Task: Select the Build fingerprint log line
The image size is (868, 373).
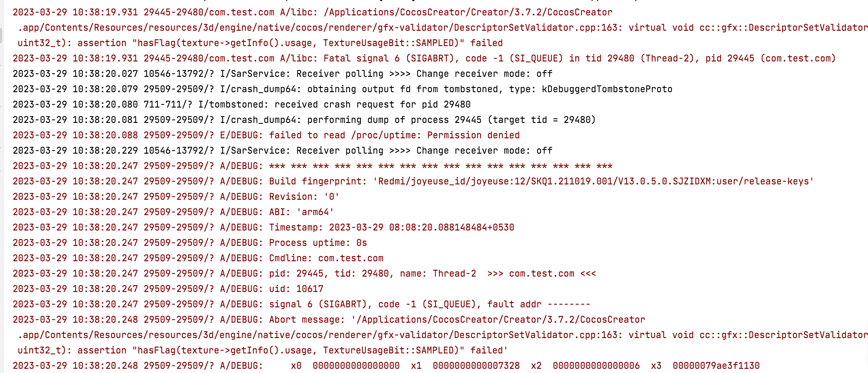Action: click(413, 181)
